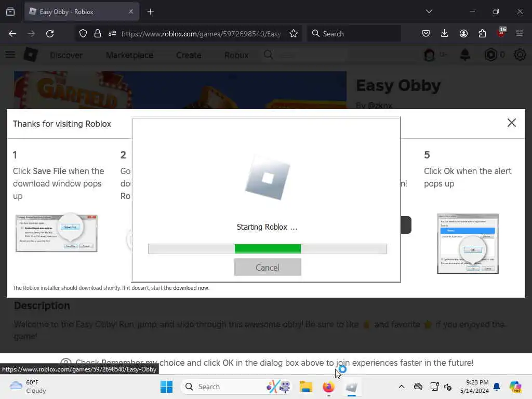532x399 pixels.
Task: Click the taskbar Search box
Action: (x=236, y=387)
